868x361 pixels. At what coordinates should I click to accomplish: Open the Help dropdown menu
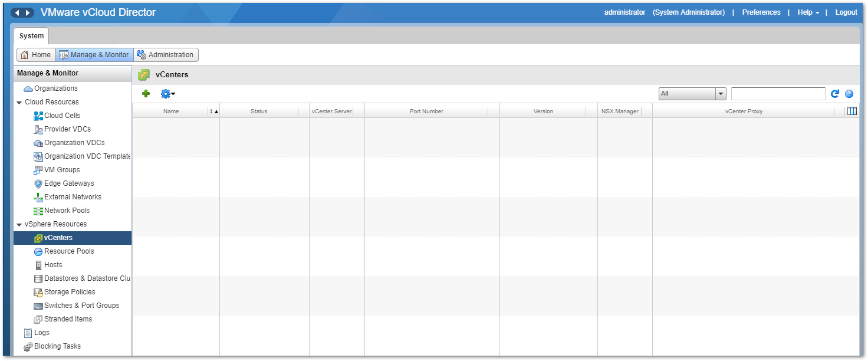[808, 12]
